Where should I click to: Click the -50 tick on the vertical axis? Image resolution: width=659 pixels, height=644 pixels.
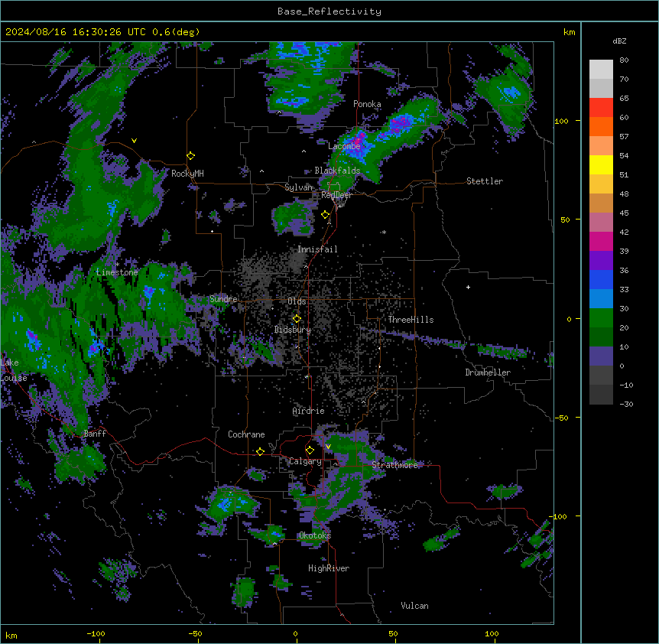561,418
